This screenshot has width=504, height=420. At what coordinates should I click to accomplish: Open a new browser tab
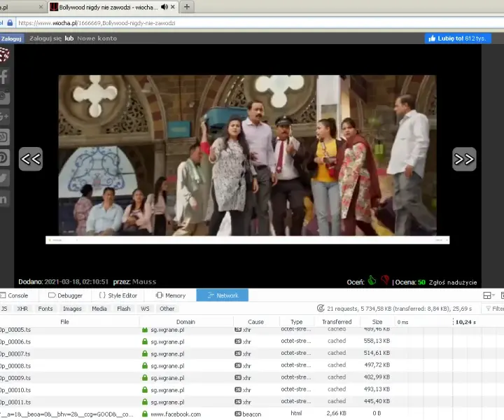tap(187, 7)
